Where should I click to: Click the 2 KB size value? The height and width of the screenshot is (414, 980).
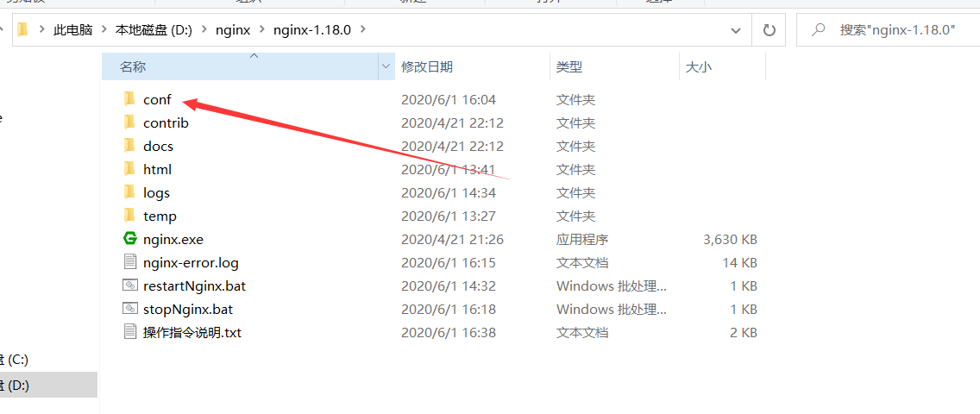tap(743, 333)
